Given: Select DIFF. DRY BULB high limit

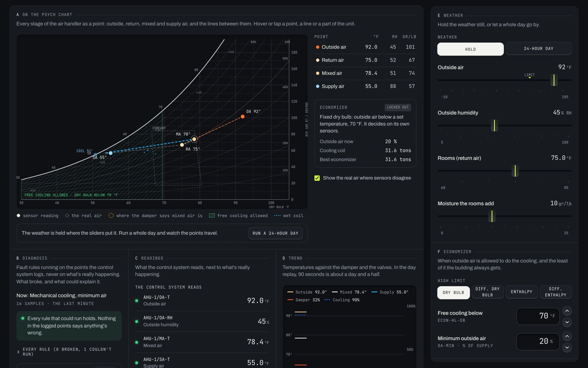Looking at the screenshot, I should click(487, 292).
